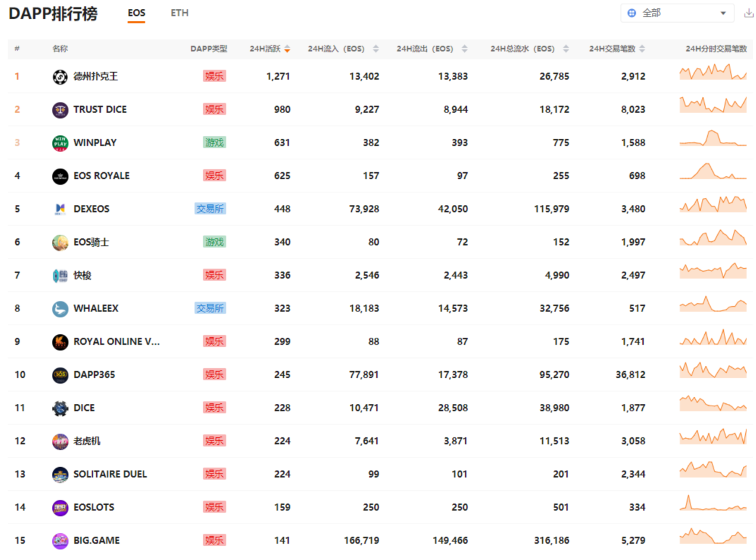Click the value 28,508 in DICE row
The width and height of the screenshot is (756, 560).
pyautogui.click(x=453, y=408)
